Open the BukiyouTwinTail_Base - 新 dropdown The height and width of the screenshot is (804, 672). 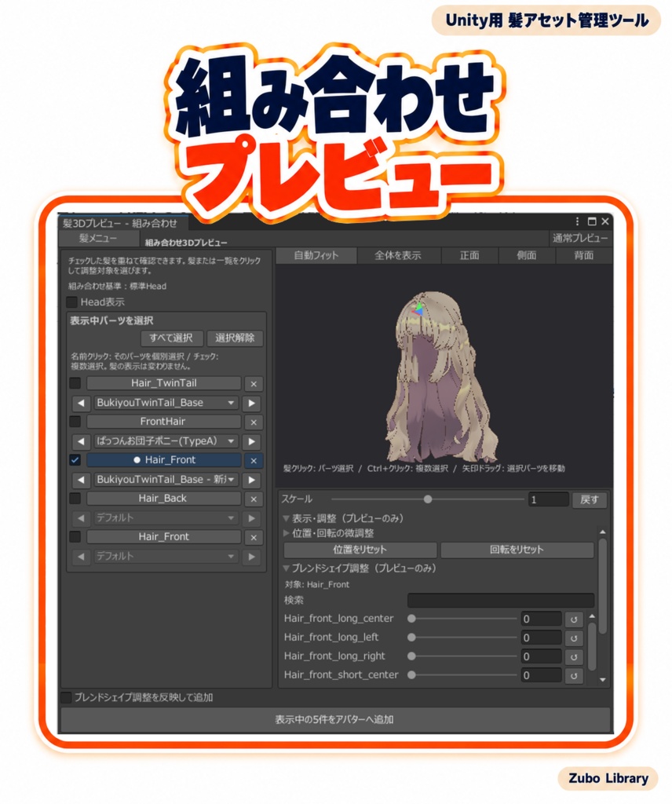pos(166,480)
